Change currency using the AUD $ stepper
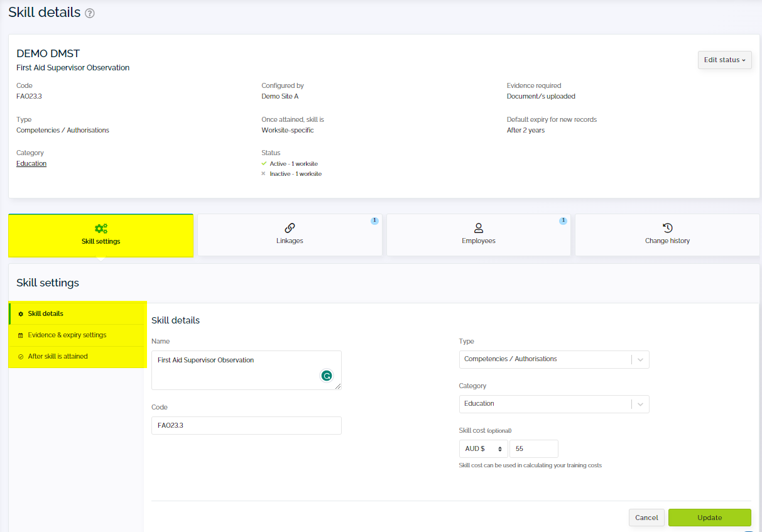The width and height of the screenshot is (762, 532). [x=501, y=448]
